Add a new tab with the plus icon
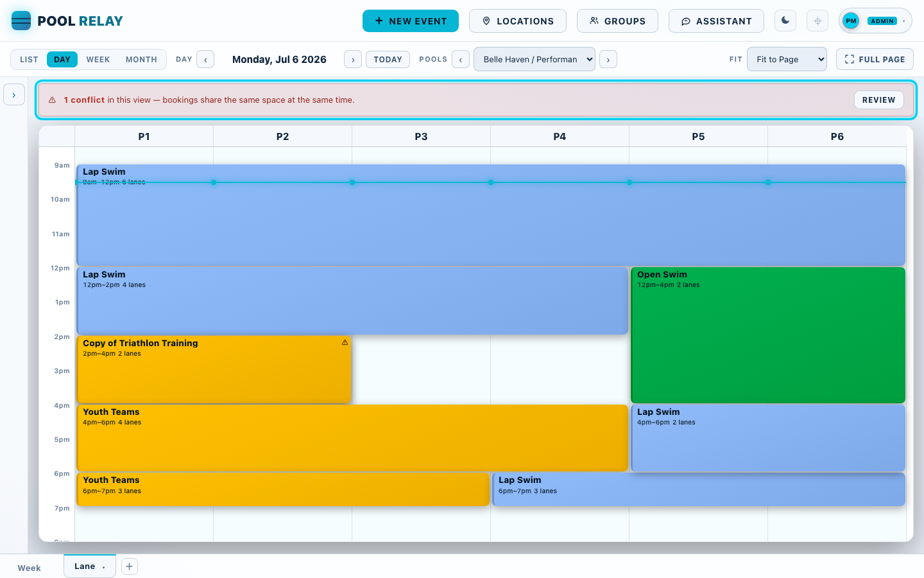This screenshot has height=578, width=924. [x=129, y=566]
